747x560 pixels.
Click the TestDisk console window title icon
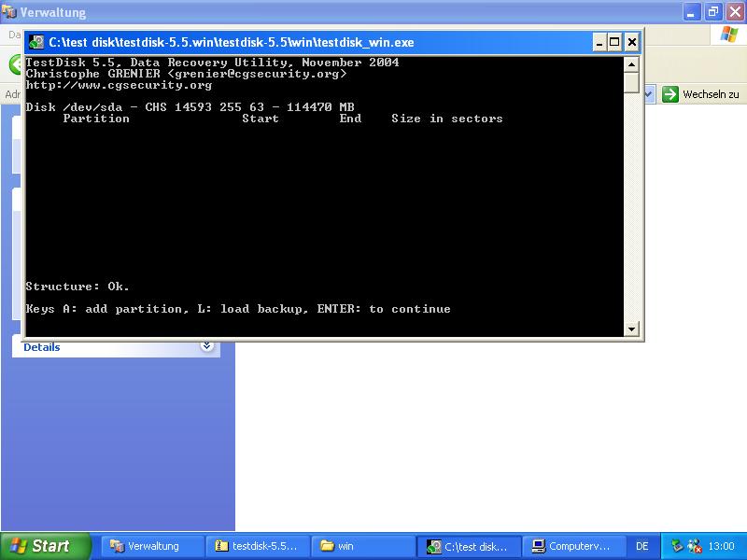[x=36, y=42]
